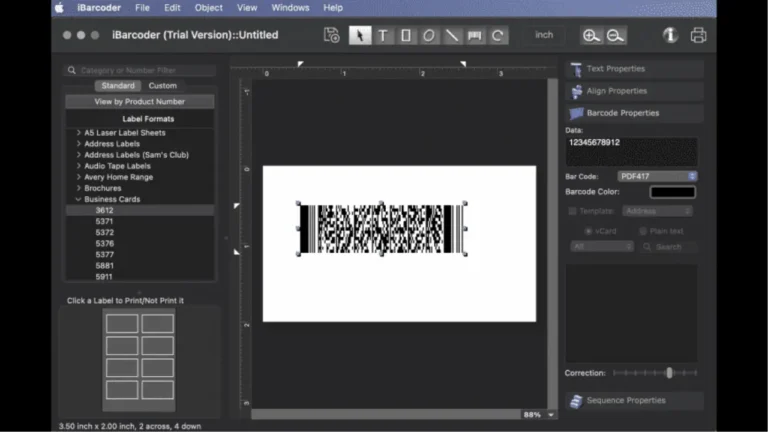768x432 pixels.
Task: Select the Rectangle tool
Action: click(x=406, y=35)
